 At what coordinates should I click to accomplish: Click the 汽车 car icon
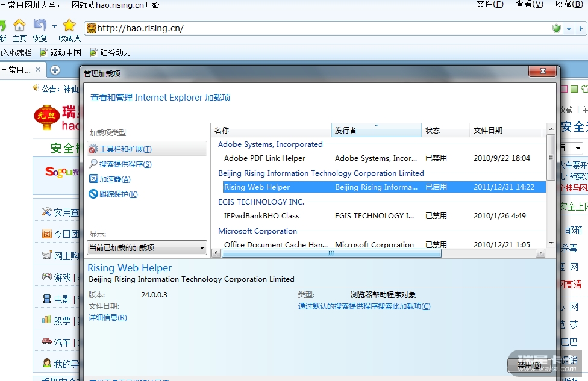pyautogui.click(x=46, y=341)
